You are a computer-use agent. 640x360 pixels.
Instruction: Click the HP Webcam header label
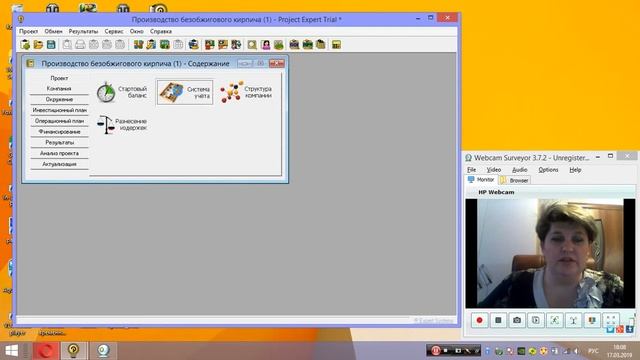pyautogui.click(x=496, y=192)
